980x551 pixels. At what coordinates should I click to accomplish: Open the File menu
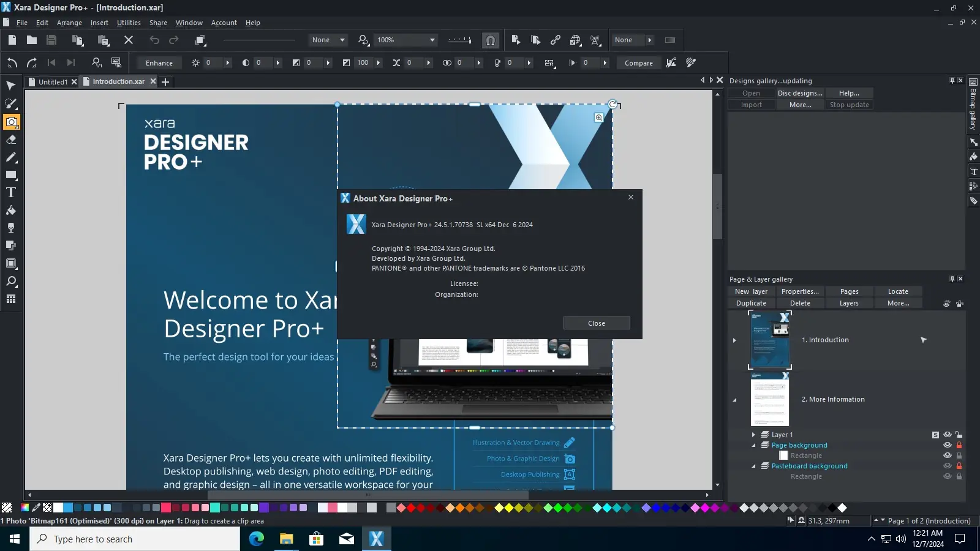(x=22, y=23)
